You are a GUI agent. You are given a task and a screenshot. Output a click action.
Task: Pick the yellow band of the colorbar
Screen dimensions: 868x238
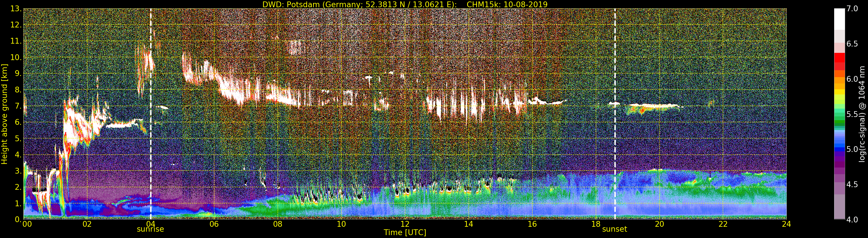click(839, 92)
